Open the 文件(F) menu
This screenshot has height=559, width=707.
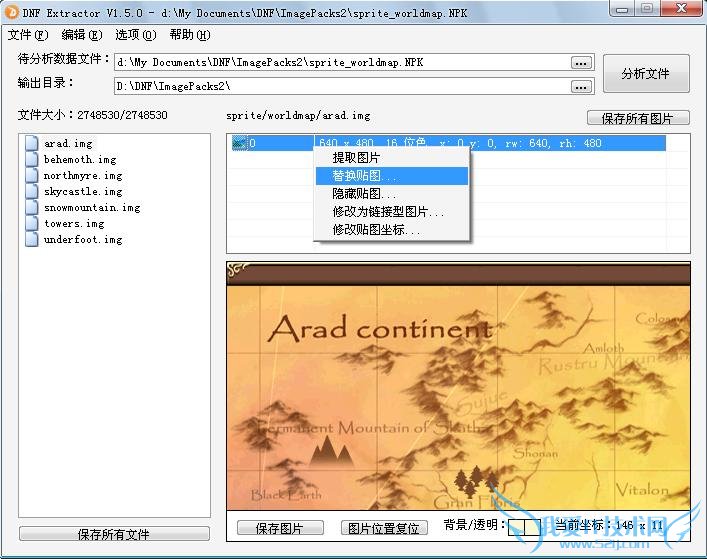click(28, 35)
